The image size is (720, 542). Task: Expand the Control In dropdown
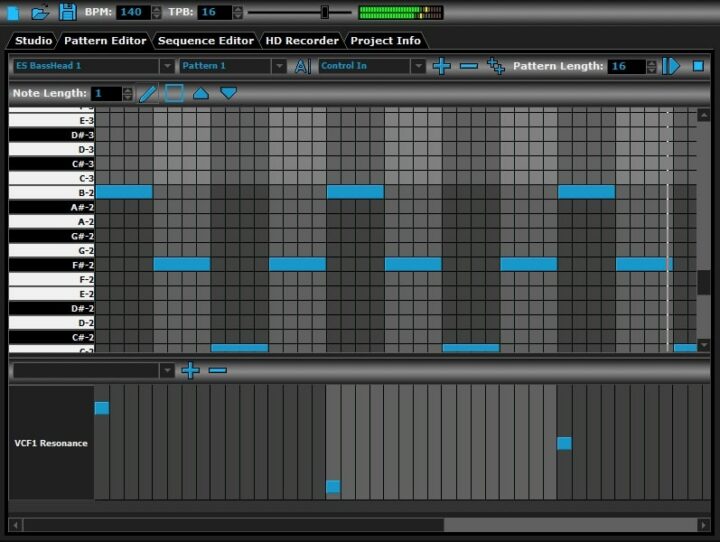372,66
